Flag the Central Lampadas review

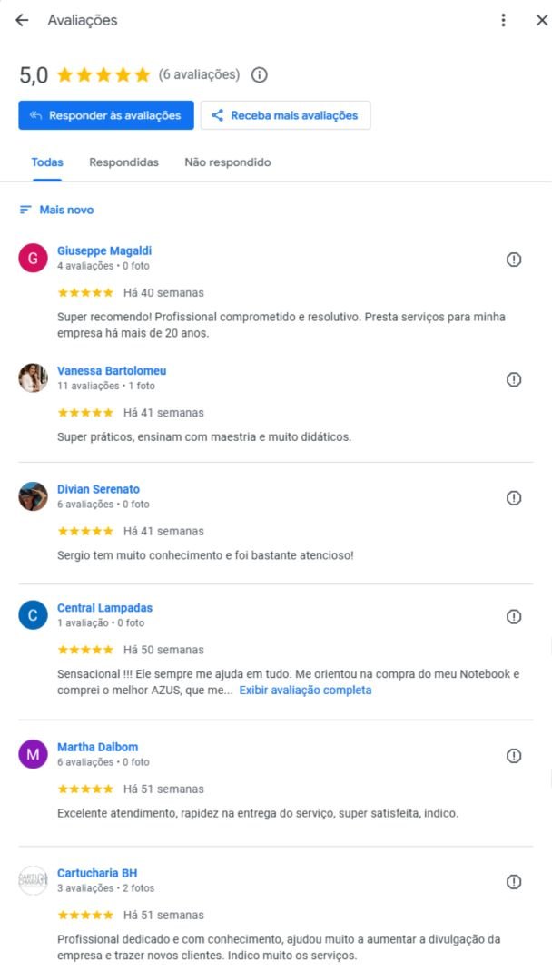tap(514, 617)
